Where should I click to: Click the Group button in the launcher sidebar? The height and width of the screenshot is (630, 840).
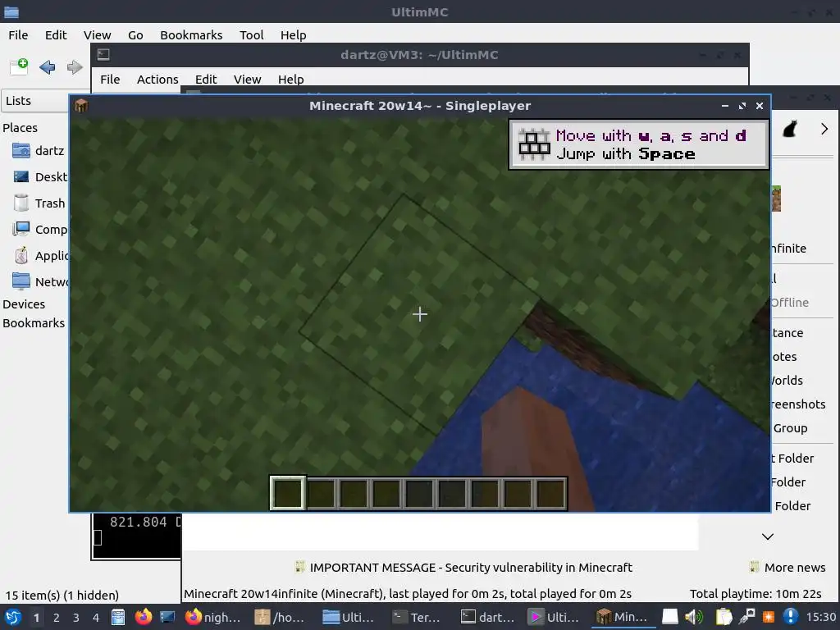coord(790,428)
